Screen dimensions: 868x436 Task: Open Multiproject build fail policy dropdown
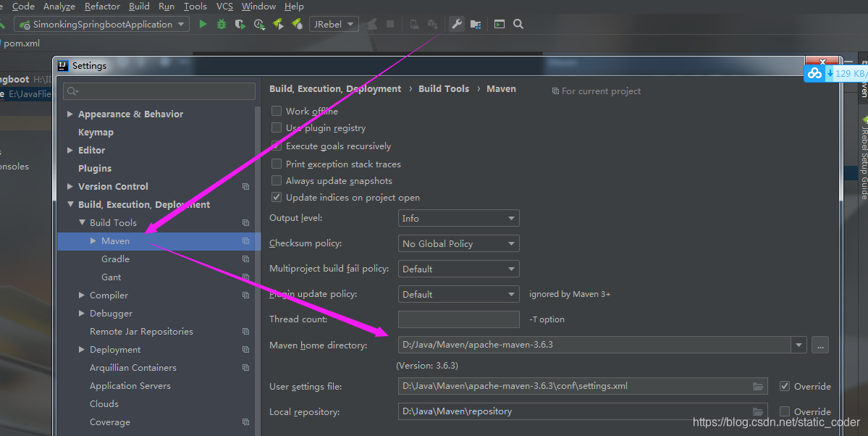pos(458,269)
